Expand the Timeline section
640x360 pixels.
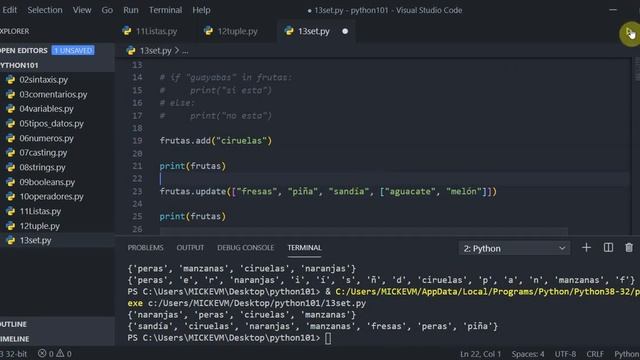pos(15,339)
